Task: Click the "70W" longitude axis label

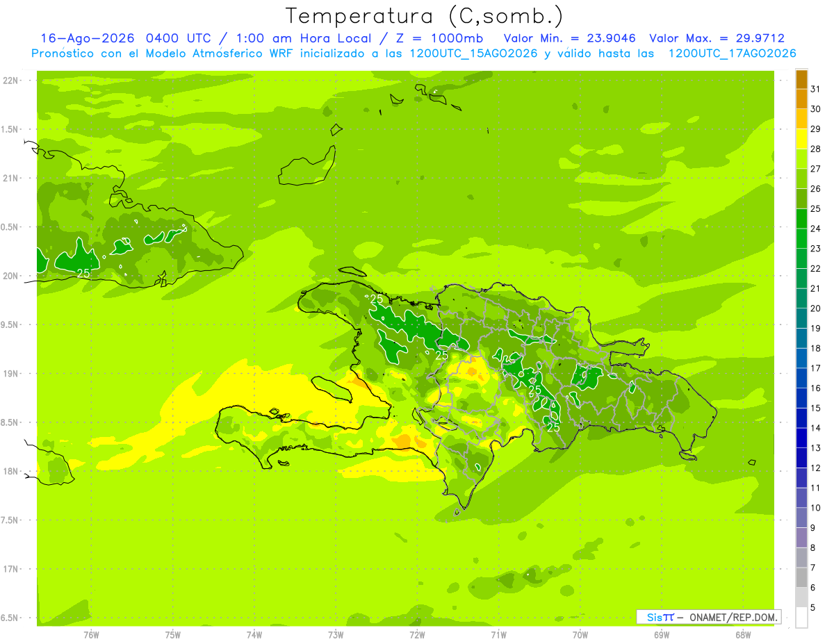Action: tap(580, 635)
